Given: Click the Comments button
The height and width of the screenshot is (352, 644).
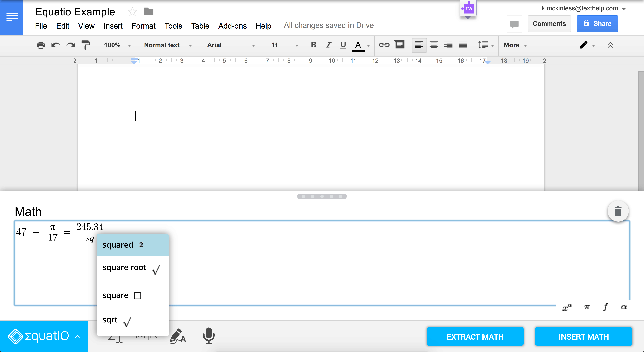Looking at the screenshot, I should coord(549,24).
